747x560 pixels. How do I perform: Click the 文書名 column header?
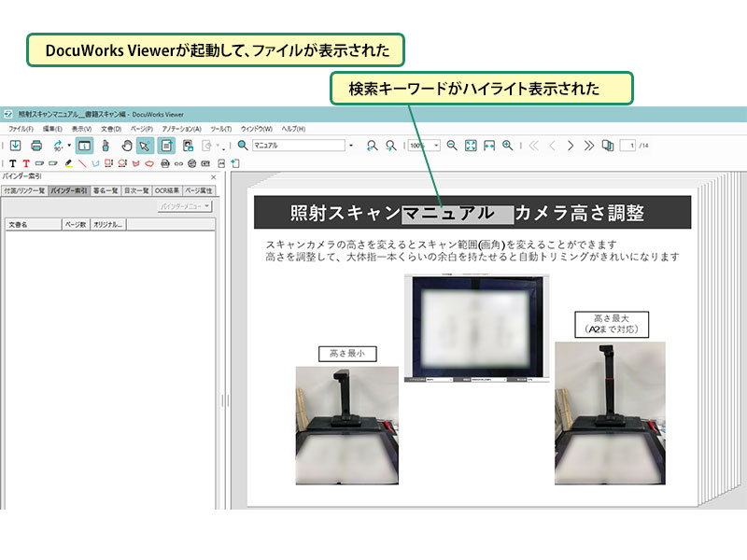pos(34,224)
